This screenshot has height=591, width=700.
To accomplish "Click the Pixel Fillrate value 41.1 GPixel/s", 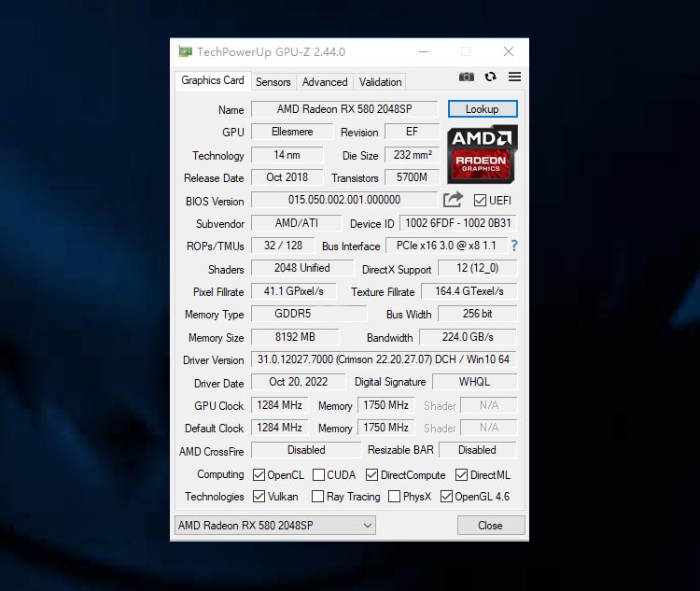I will [293, 291].
